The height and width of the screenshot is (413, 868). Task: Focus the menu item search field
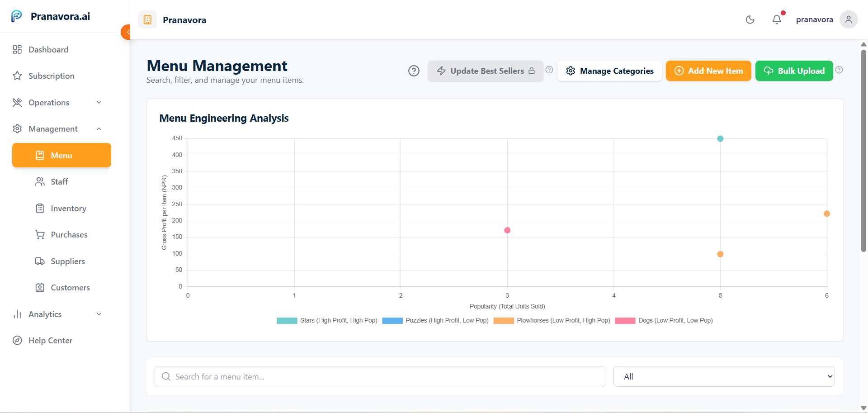click(x=380, y=376)
